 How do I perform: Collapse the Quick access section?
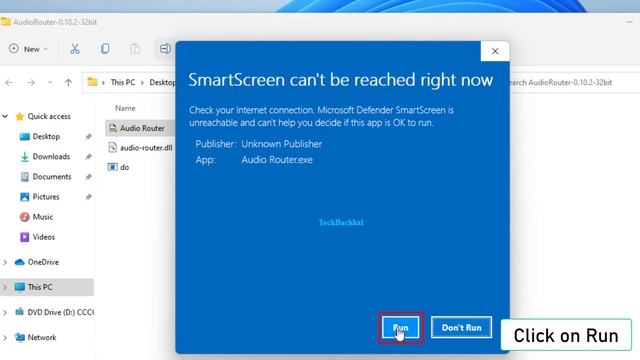[5, 116]
